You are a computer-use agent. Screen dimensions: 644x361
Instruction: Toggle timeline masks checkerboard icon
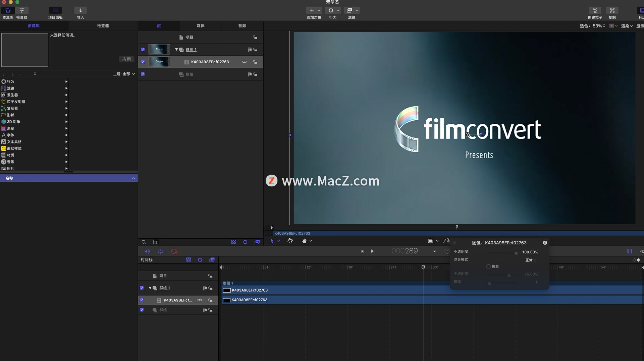pos(189,260)
